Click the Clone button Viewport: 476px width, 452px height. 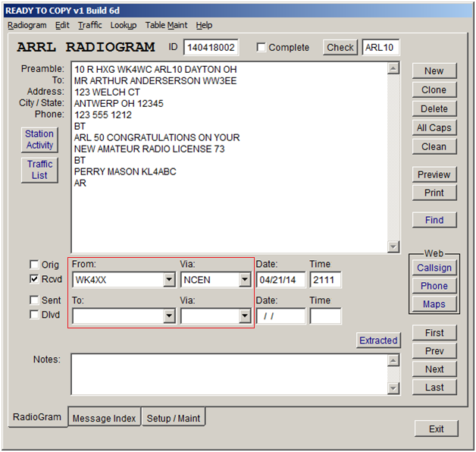[x=434, y=89]
